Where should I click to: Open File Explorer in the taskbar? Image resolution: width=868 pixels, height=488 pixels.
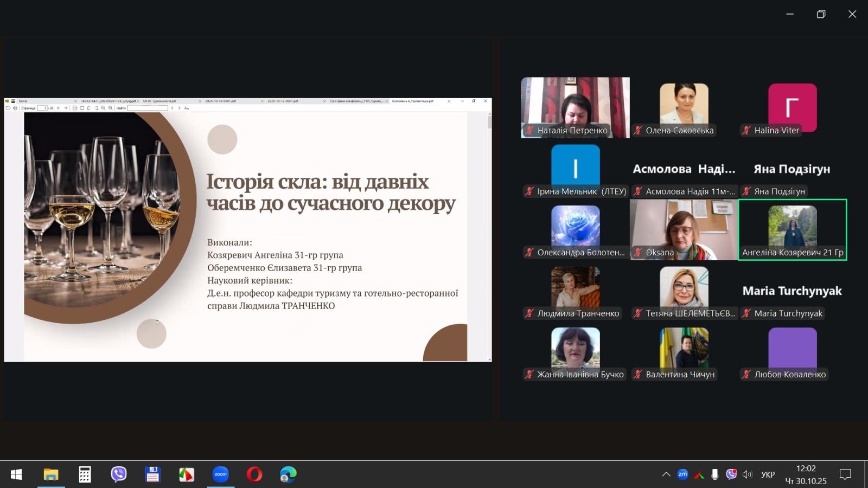(x=51, y=474)
